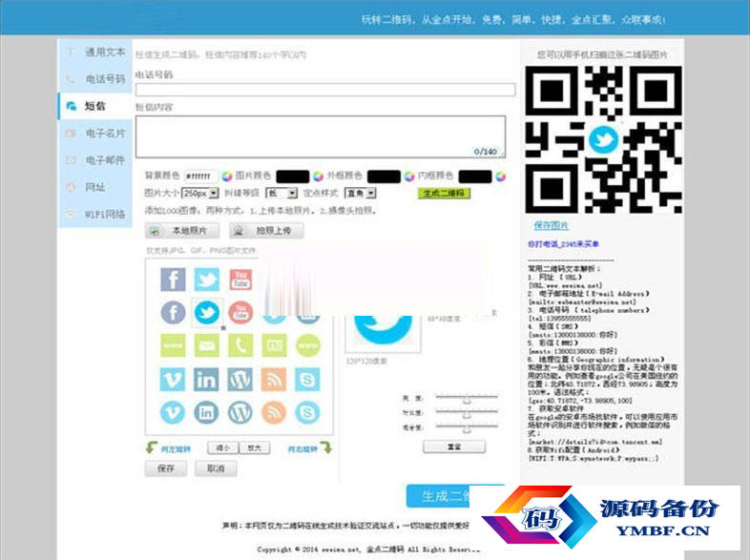Click the 对比度 contrast slider handle

click(467, 414)
